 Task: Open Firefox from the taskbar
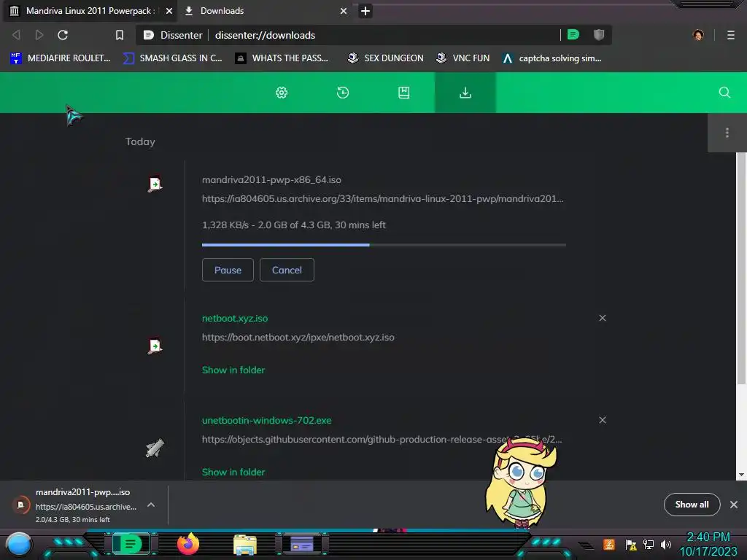coord(188,544)
